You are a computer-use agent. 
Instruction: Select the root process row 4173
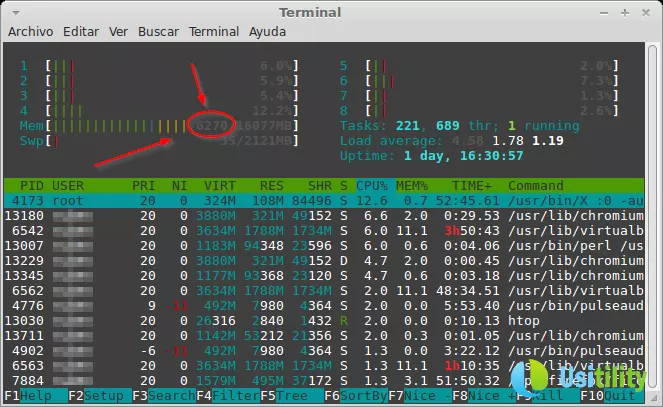coord(300,201)
